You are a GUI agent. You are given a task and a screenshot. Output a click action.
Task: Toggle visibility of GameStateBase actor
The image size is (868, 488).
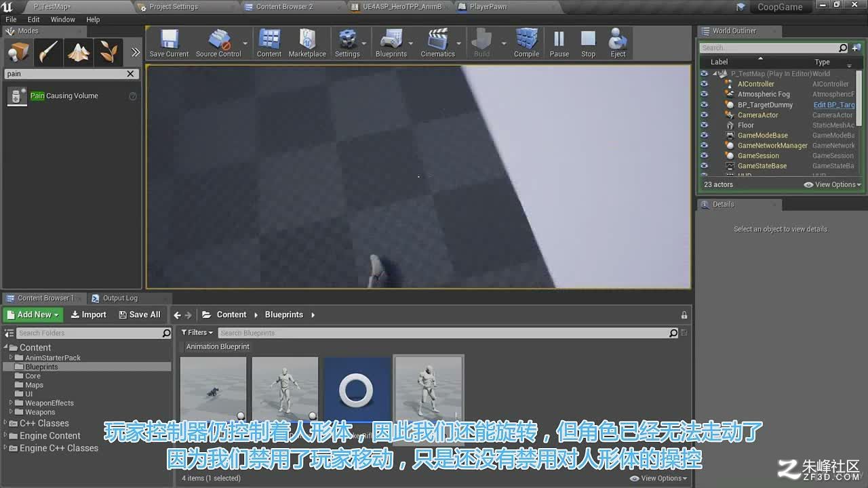704,166
